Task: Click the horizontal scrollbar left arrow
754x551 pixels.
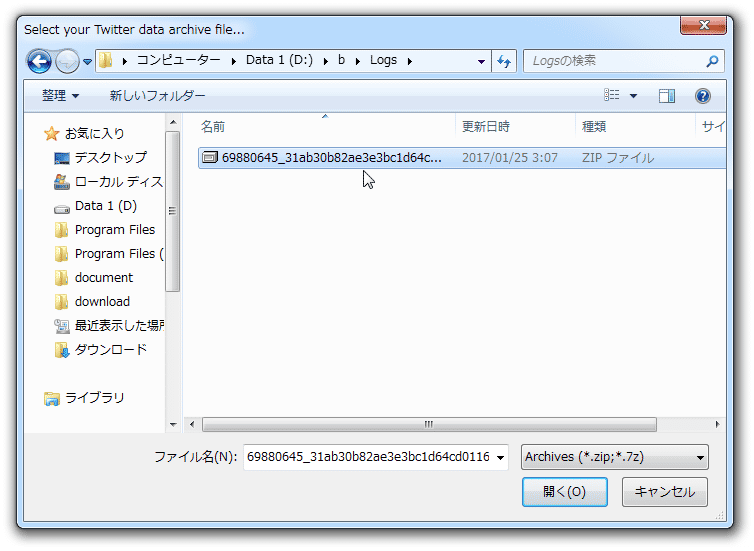Action: tap(192, 425)
